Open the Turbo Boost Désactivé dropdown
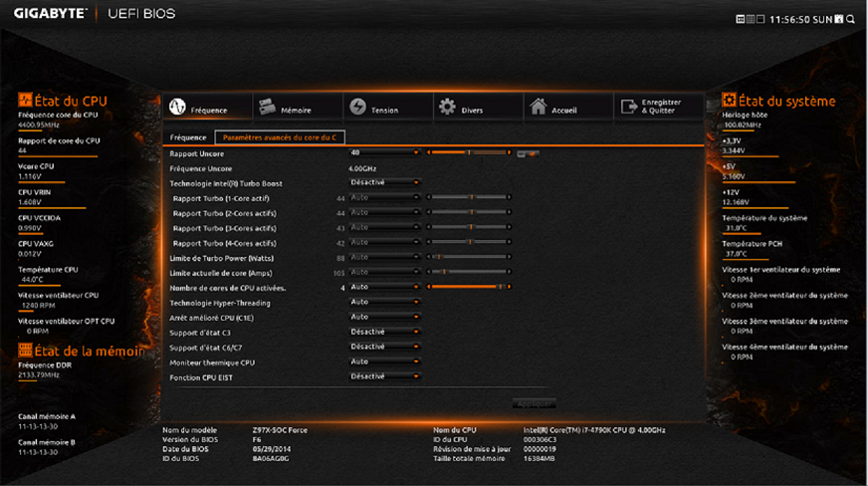 (x=384, y=182)
